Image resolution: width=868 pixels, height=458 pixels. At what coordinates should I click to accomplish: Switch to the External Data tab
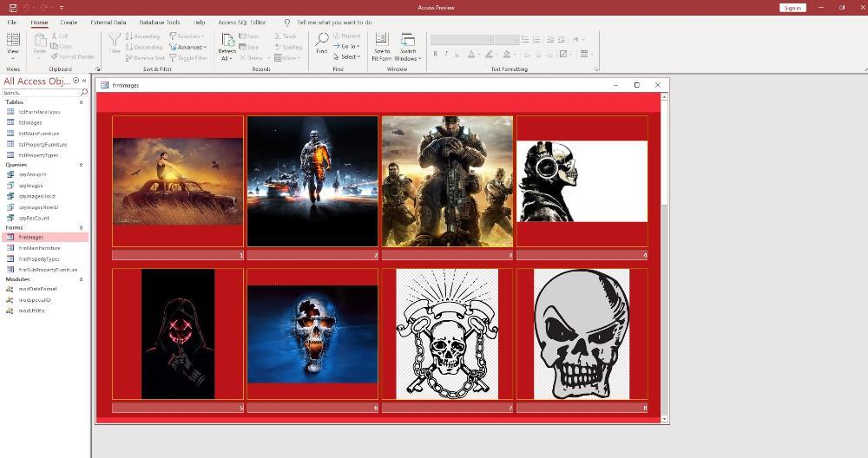pyautogui.click(x=108, y=23)
